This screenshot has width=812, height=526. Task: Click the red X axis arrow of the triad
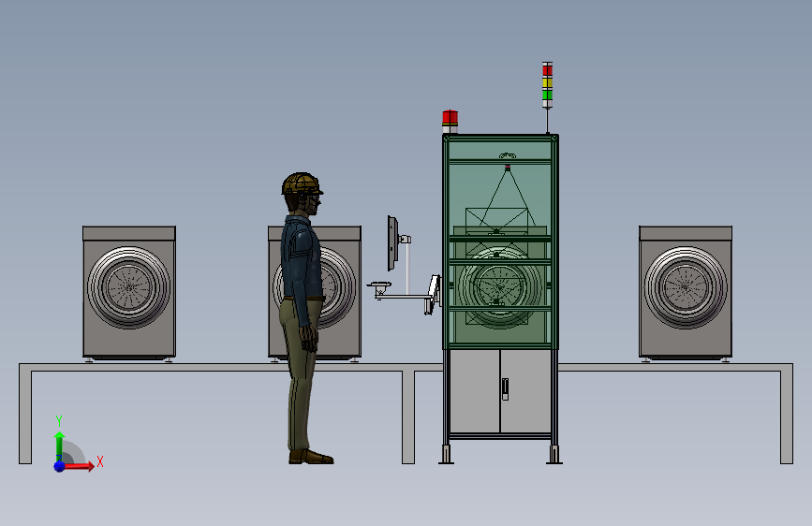point(79,466)
